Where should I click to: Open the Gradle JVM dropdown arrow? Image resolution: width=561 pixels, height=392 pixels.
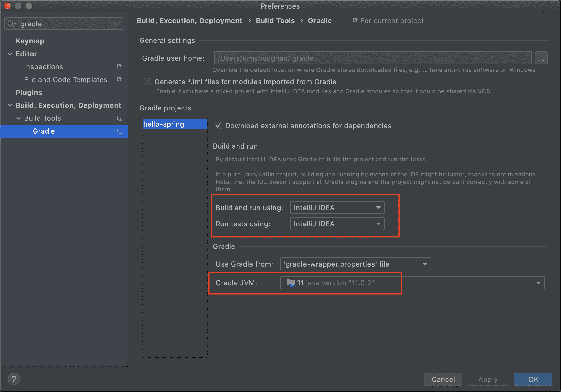(x=538, y=283)
